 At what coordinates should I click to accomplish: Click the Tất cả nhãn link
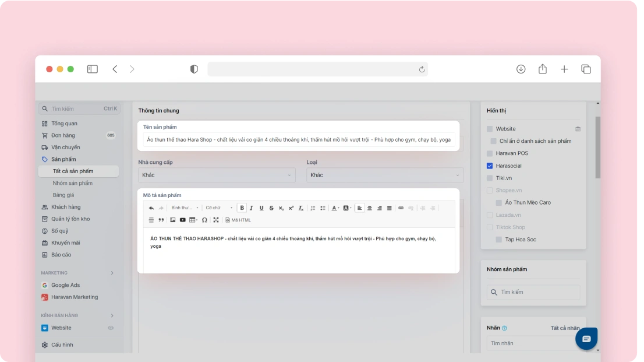(565, 328)
